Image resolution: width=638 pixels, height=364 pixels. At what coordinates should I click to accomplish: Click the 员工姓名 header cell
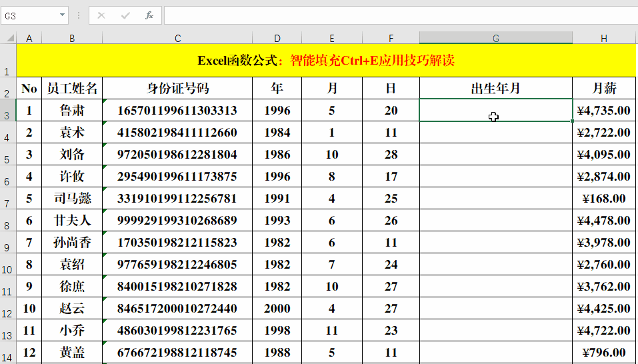72,88
